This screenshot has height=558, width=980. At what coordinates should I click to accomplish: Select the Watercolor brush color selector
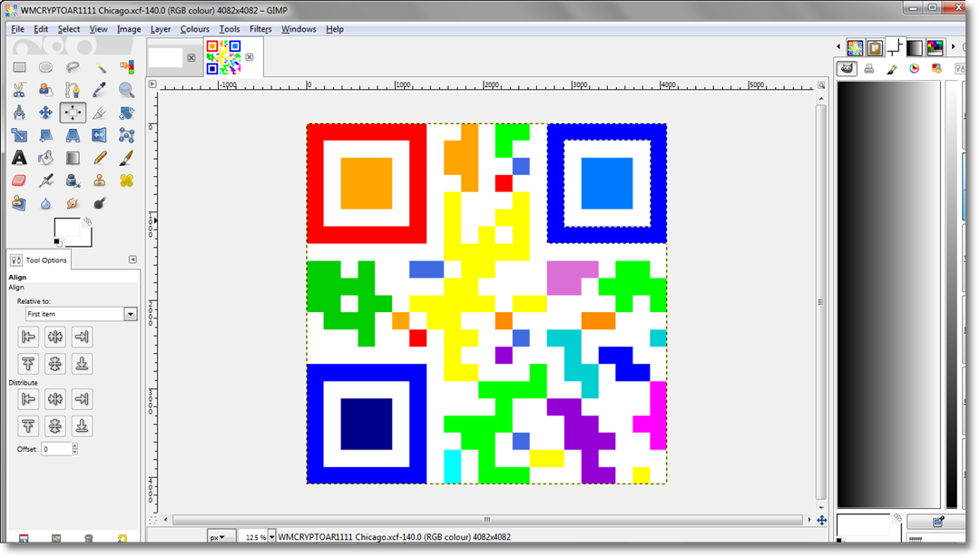pyautogui.click(x=892, y=69)
